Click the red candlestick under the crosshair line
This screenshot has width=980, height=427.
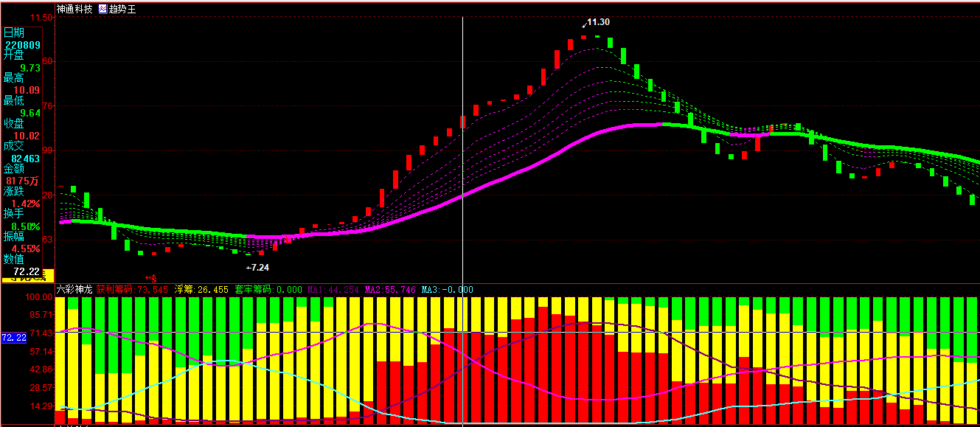(x=463, y=122)
